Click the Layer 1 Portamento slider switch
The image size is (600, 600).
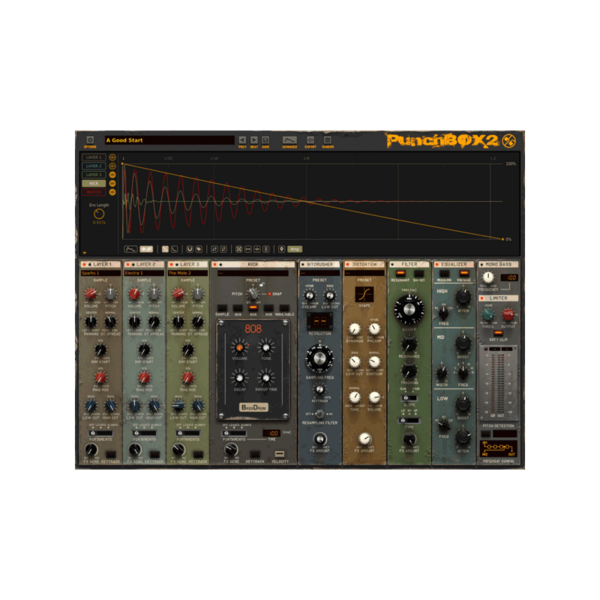101,433
